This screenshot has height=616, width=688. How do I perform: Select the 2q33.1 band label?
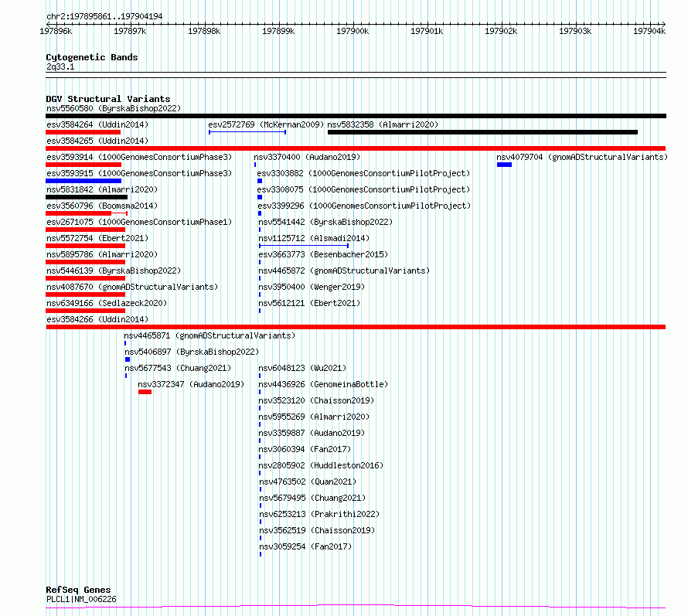click(x=60, y=66)
